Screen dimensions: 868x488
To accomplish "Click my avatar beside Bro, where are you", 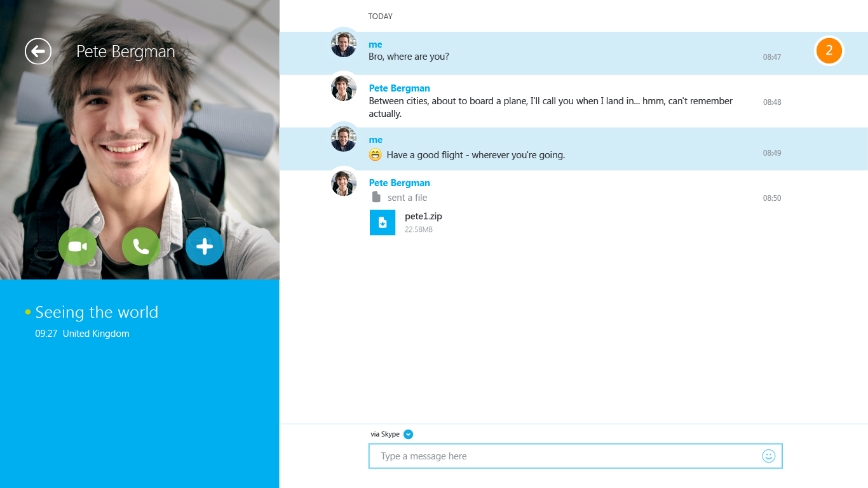I will pyautogui.click(x=344, y=44).
